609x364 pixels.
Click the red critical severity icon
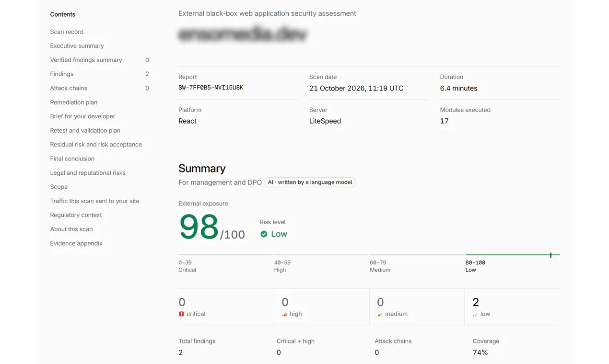click(x=181, y=314)
